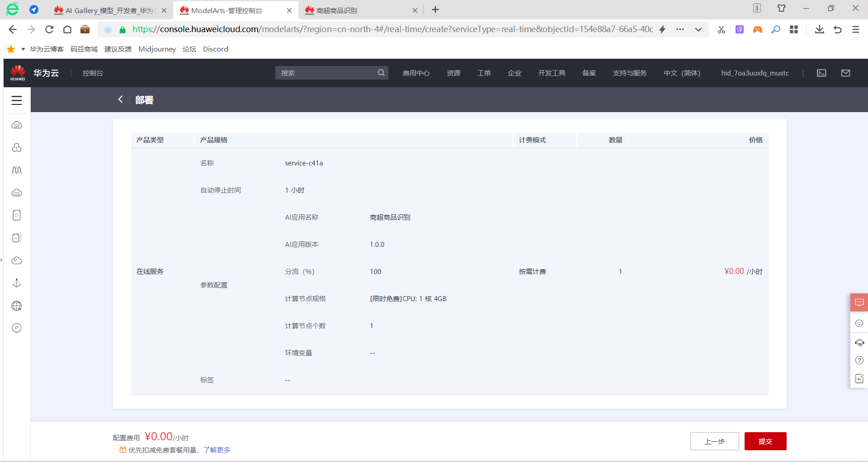Open the 华为云博客 bookmark
The width and height of the screenshot is (868, 462).
[x=47, y=49]
